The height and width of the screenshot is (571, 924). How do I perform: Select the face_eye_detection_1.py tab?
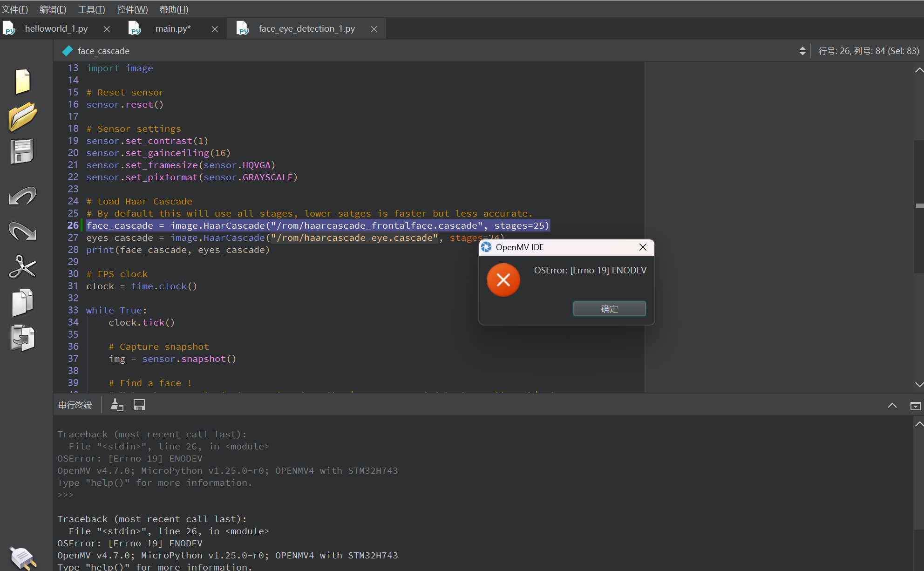[306, 29]
